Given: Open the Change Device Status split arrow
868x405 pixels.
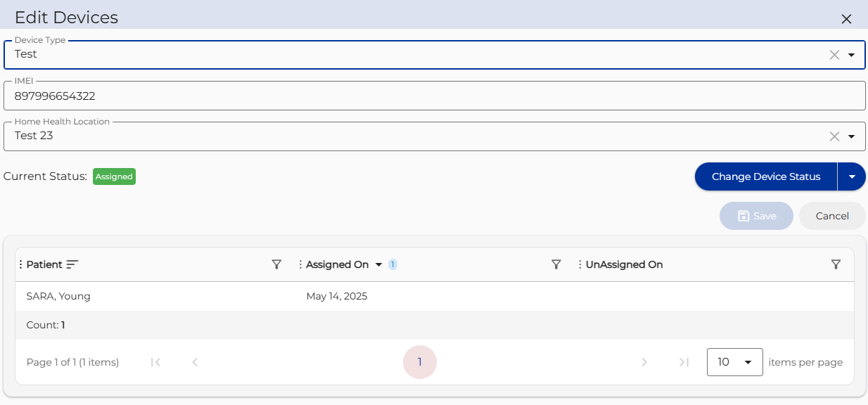Looking at the screenshot, I should pos(852,176).
